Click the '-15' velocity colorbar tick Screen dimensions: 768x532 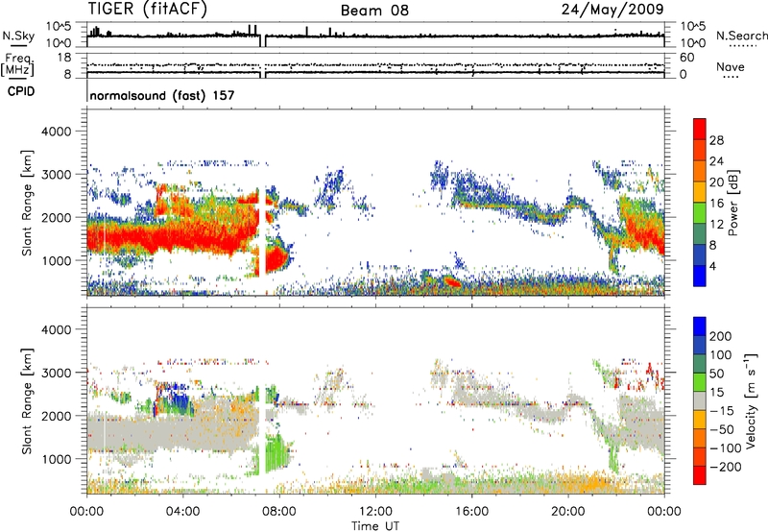pyautogui.click(x=720, y=410)
